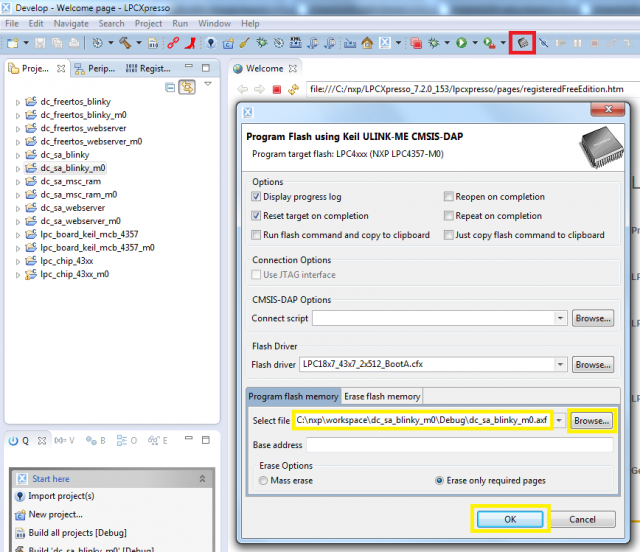640x552 pixels.
Task: Click Browse next to Flash driver
Action: (593, 365)
